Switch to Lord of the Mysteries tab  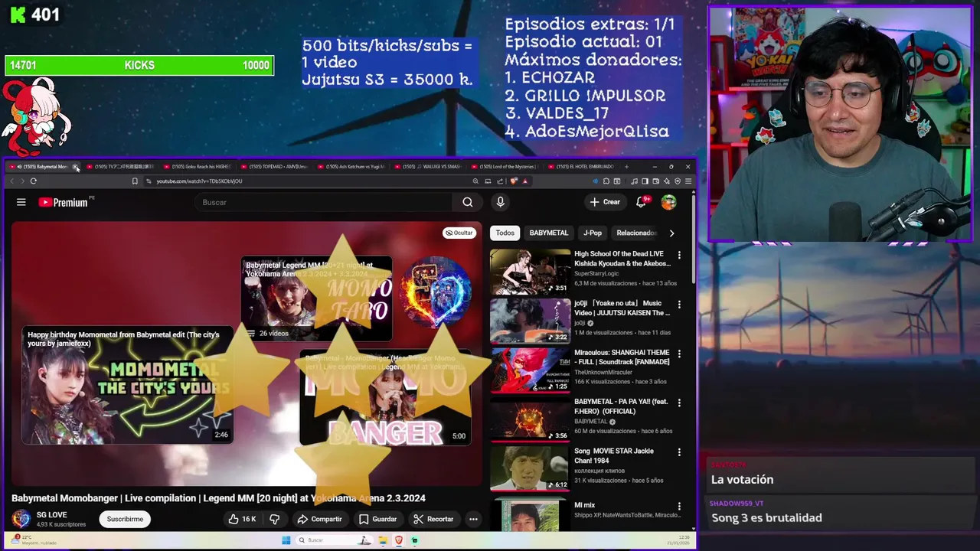click(x=505, y=167)
